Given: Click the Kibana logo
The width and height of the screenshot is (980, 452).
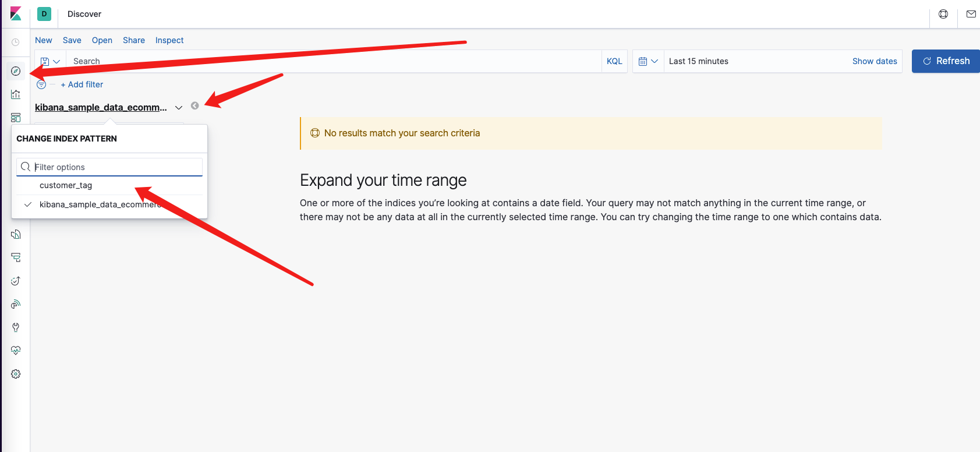Looking at the screenshot, I should coord(16,14).
